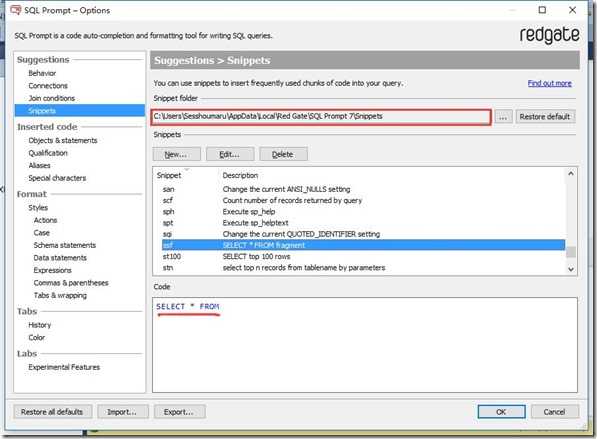
Task: Select the st100 snippet row
Action: tap(364, 257)
